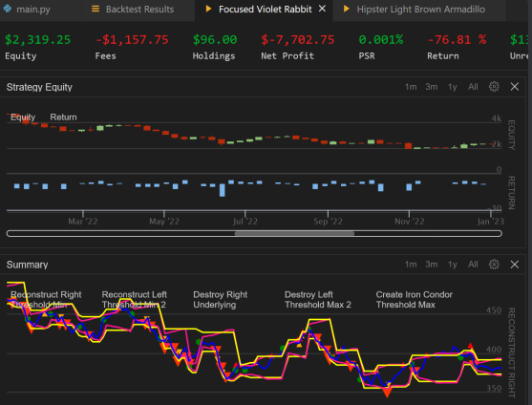Click the $-7,702.75 Net Profit value
The height and width of the screenshot is (405, 532).
pos(298,40)
